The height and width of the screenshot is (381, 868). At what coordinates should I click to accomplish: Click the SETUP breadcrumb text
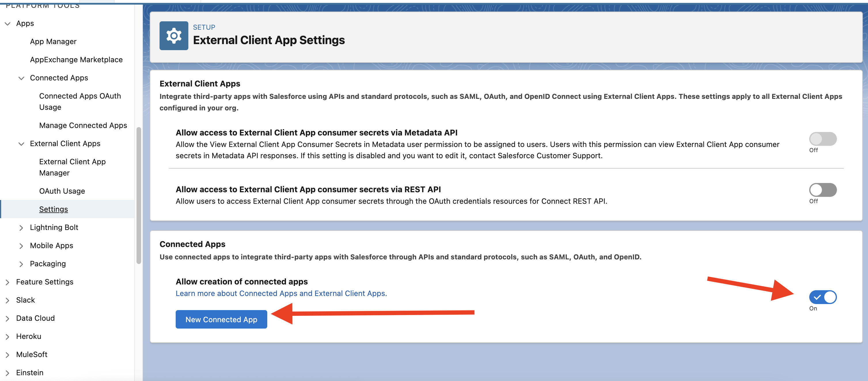(204, 27)
